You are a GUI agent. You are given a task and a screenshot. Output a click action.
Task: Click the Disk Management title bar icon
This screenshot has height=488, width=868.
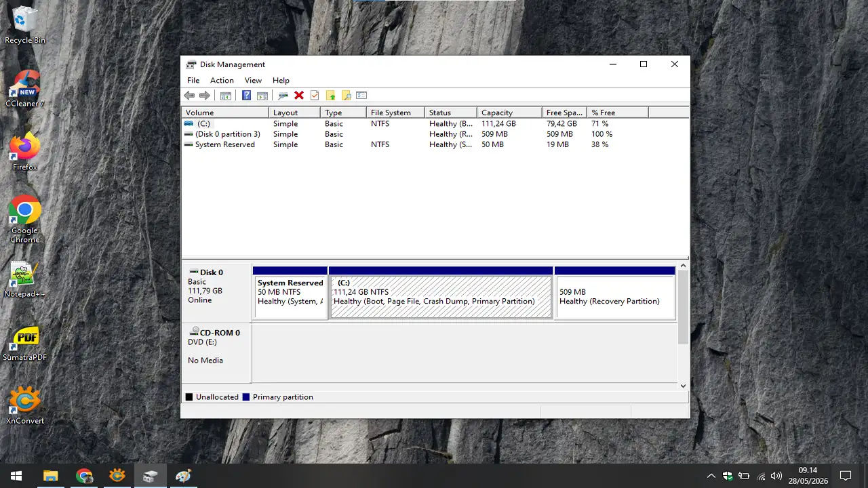[x=191, y=64]
